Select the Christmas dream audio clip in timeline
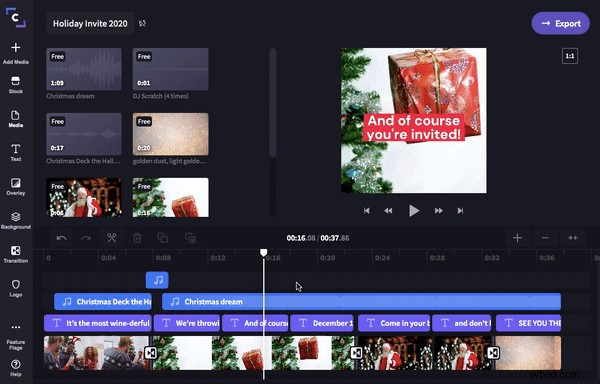 click(x=362, y=301)
